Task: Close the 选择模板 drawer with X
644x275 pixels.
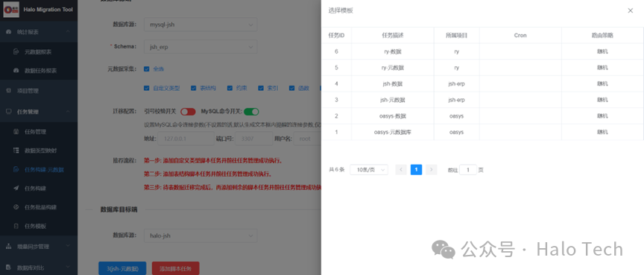Action: pyautogui.click(x=630, y=10)
